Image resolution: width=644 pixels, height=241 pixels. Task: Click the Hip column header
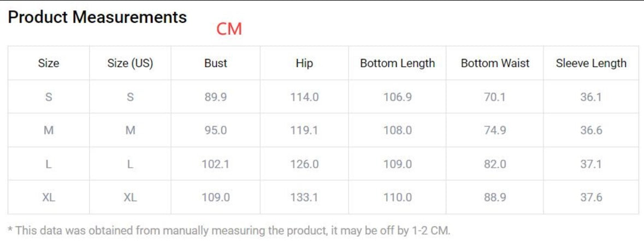[x=304, y=63]
